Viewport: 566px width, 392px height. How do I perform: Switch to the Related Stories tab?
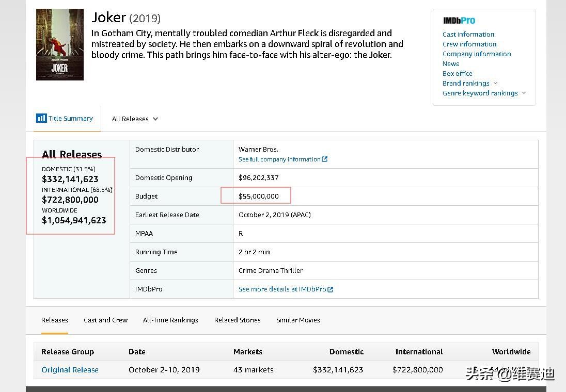pyautogui.click(x=237, y=320)
